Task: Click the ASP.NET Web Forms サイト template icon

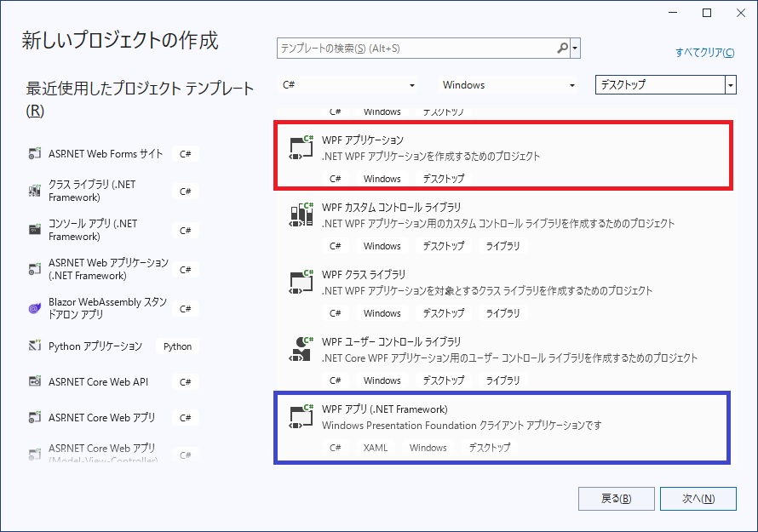Action: coord(34,154)
